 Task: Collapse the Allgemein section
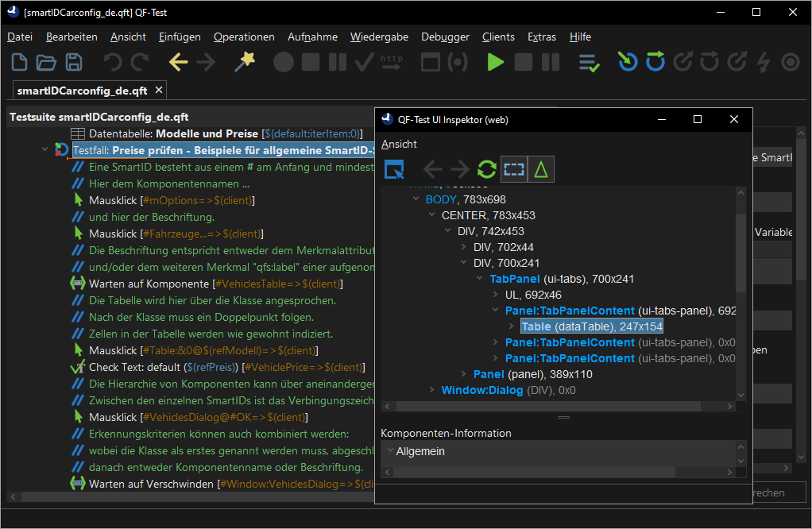390,450
